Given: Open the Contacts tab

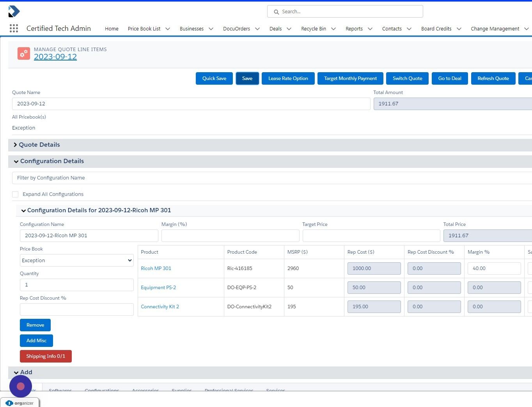Looking at the screenshot, I should [x=392, y=28].
